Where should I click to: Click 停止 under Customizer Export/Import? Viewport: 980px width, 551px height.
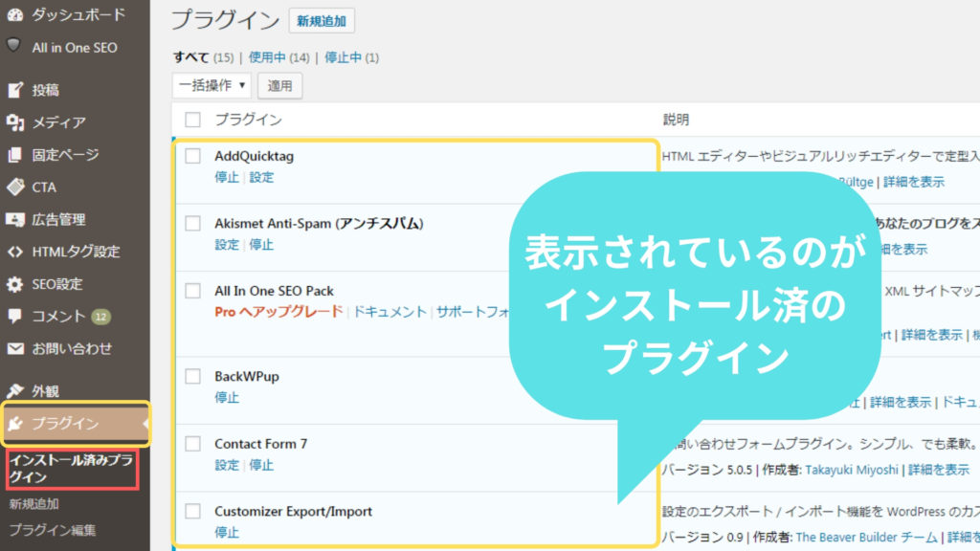[226, 532]
